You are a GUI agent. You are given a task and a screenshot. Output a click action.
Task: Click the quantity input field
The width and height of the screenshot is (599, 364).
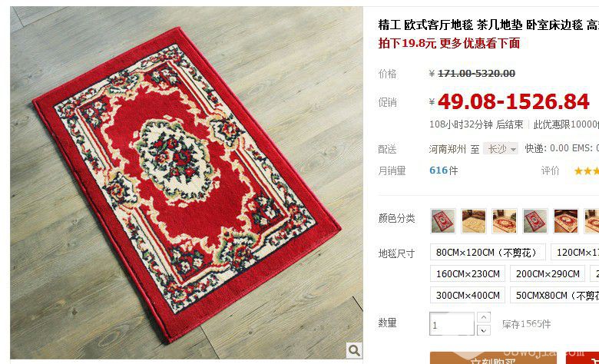coord(452,324)
